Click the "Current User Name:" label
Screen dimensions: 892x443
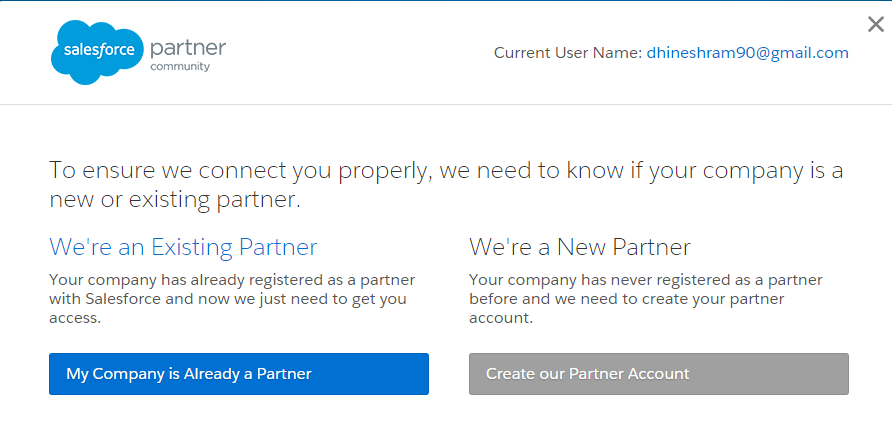[x=566, y=53]
